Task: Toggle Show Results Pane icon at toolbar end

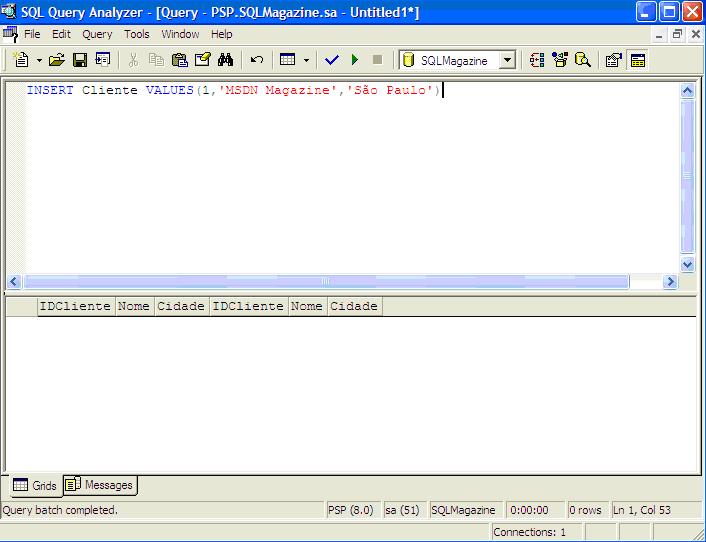Action: [x=638, y=60]
